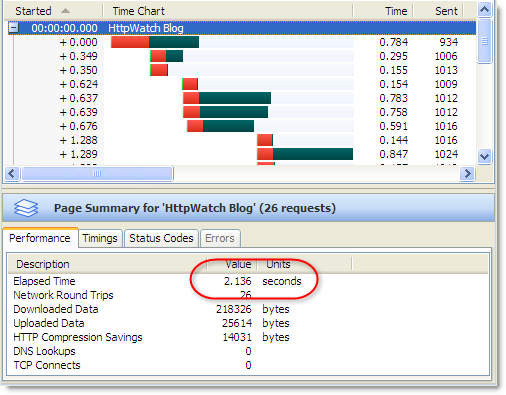Open the Status Codes tab
Image resolution: width=506 pixels, height=395 pixels.
point(161,238)
